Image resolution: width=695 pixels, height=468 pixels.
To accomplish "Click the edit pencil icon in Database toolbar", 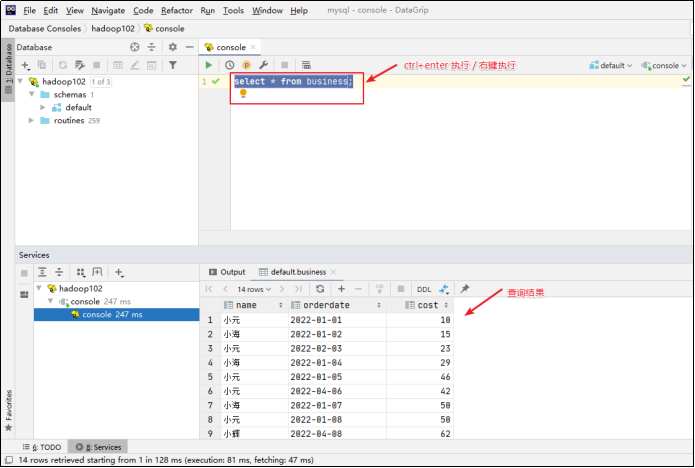I will [134, 65].
